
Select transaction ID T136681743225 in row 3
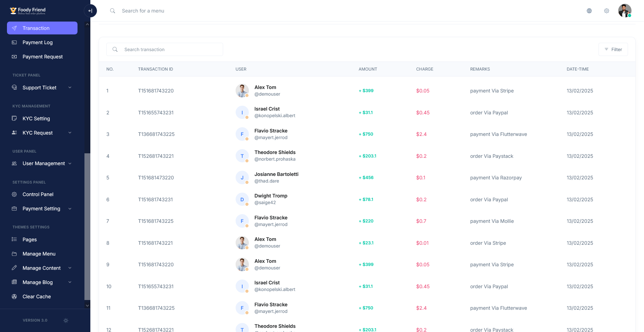[x=156, y=134]
